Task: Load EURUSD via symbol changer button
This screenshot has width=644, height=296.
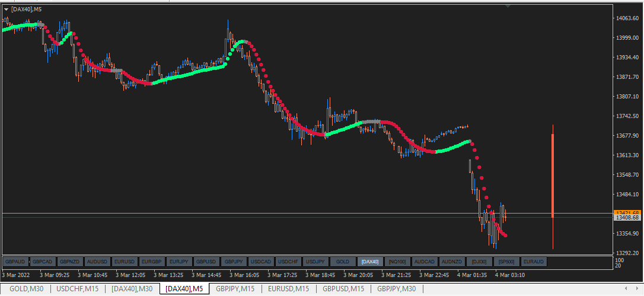Action: (x=125, y=262)
